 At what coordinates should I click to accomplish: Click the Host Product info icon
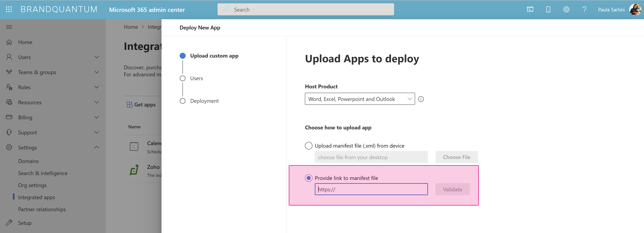coord(421,99)
